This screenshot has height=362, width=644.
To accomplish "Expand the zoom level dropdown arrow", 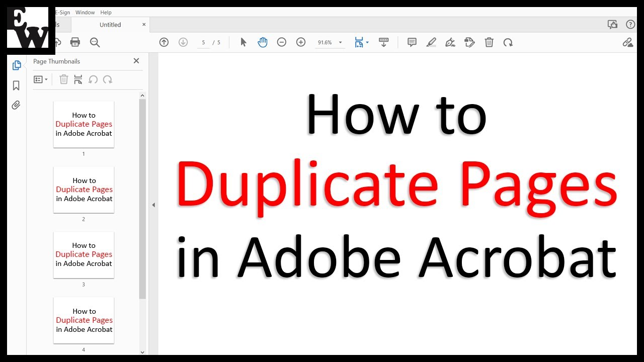I will pos(341,43).
